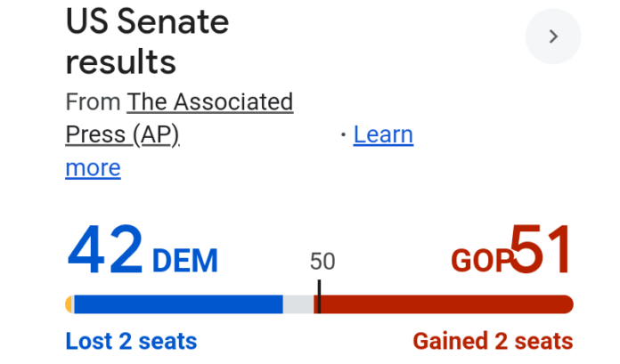
Task: Expand the Senate results chevron arrow
Action: click(x=553, y=36)
